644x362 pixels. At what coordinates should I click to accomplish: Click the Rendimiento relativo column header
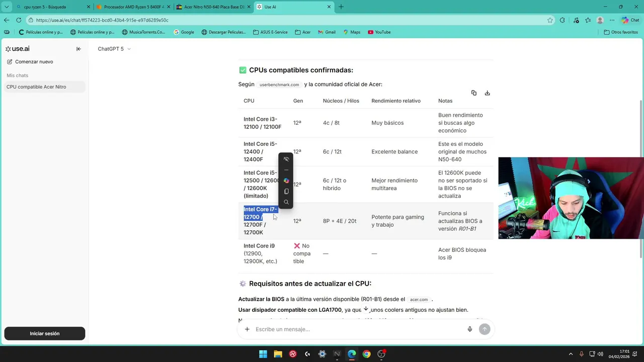pyautogui.click(x=396, y=101)
